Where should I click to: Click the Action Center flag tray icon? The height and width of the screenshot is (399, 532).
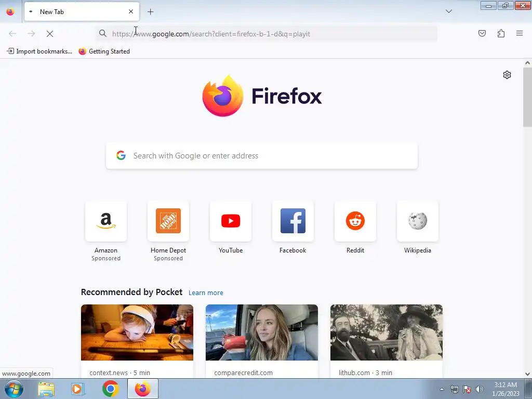pyautogui.click(x=467, y=389)
